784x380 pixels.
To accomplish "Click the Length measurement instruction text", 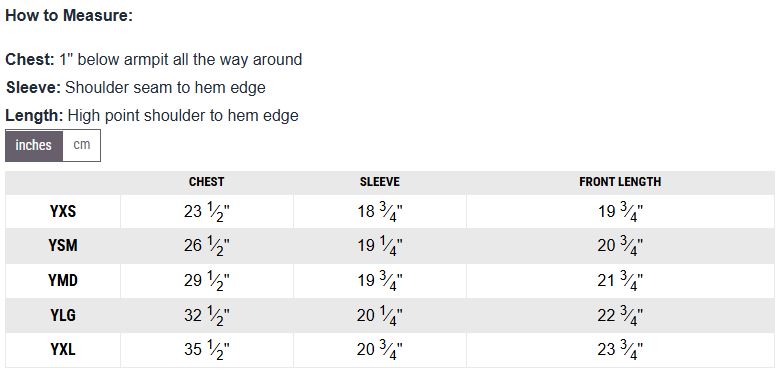I will (x=152, y=116).
